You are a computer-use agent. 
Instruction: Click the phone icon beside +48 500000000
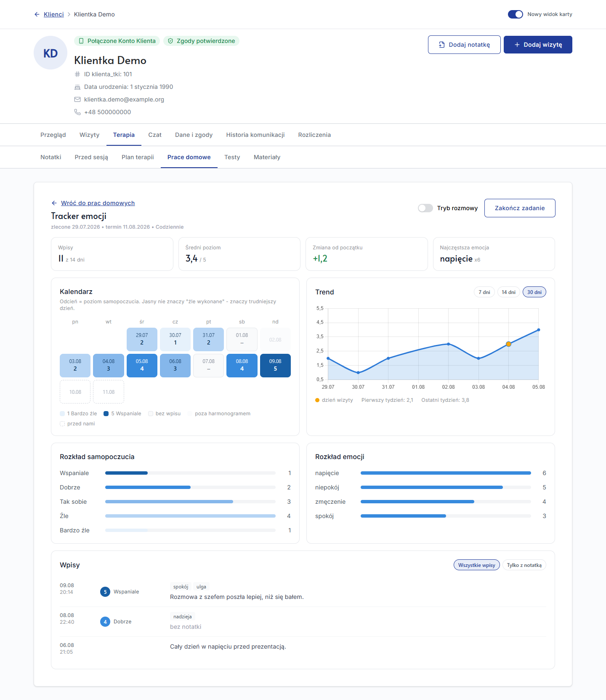click(x=77, y=112)
